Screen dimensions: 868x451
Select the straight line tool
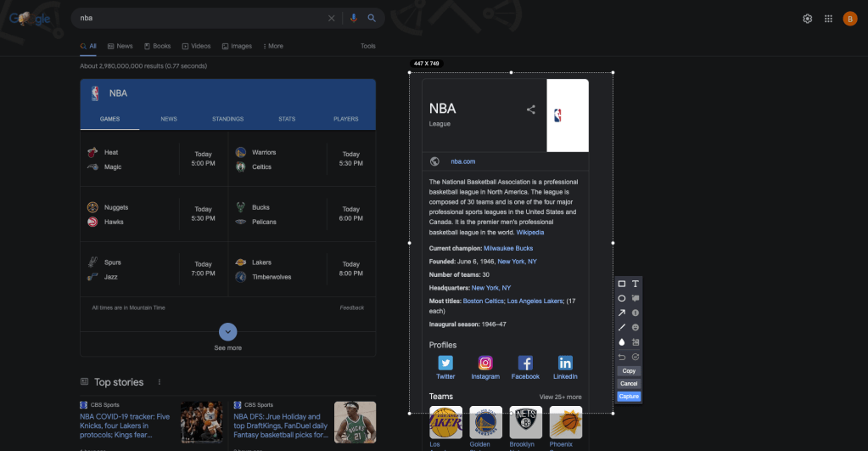[x=622, y=327]
